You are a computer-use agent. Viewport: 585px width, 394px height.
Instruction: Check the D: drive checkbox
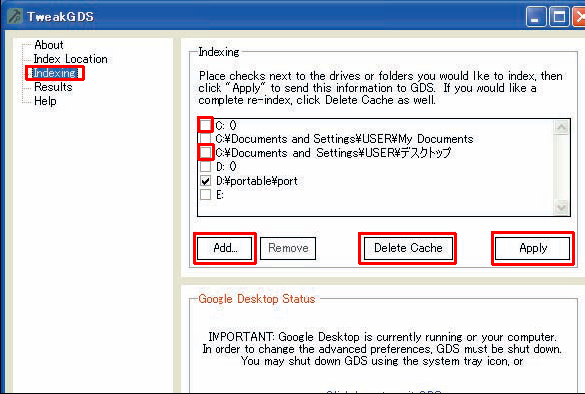(x=206, y=166)
